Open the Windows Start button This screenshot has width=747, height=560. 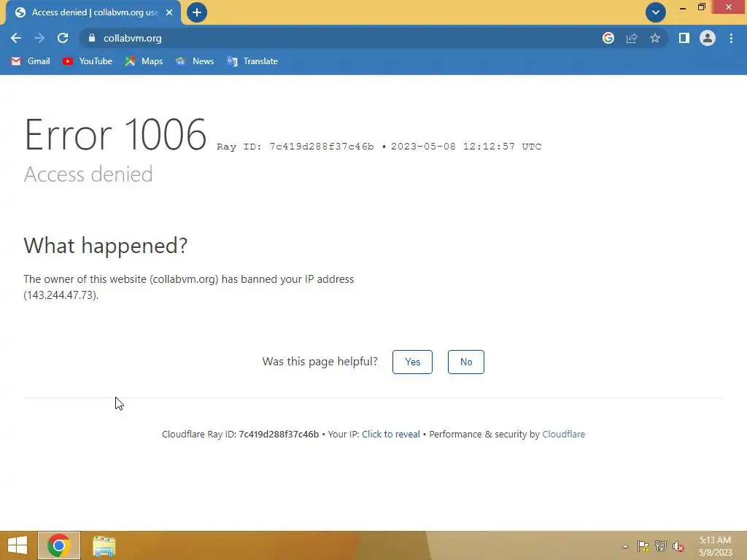coord(18,545)
